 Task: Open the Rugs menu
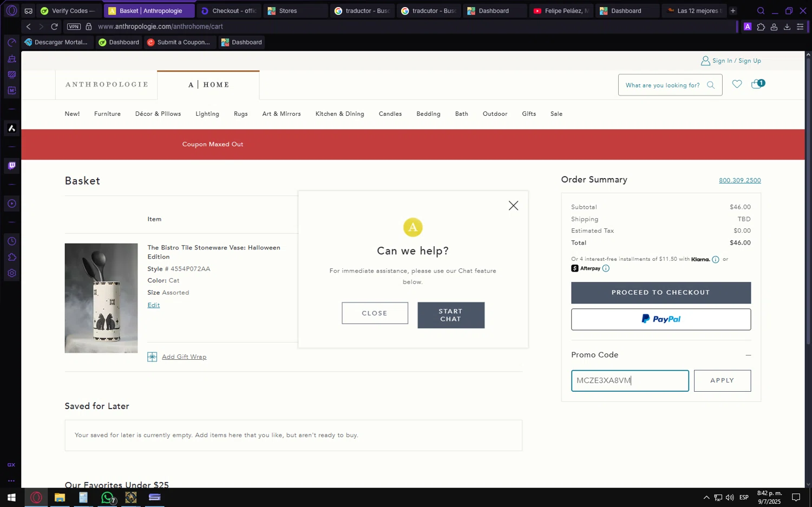coord(241,114)
